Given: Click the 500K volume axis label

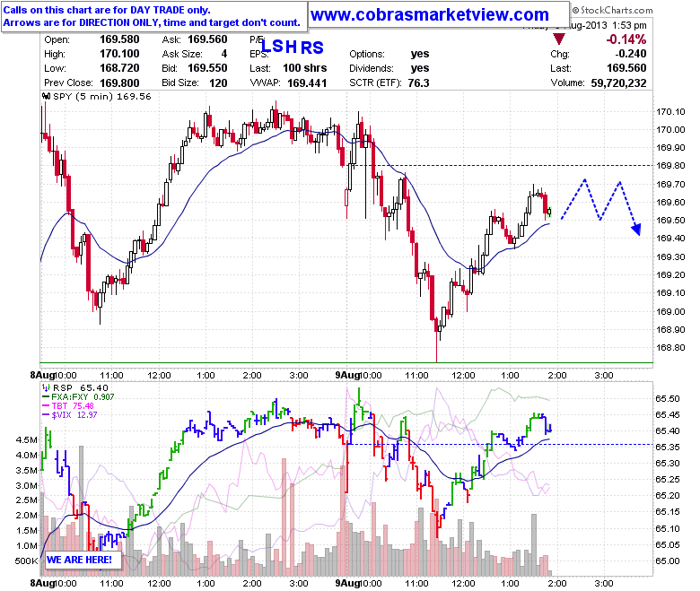Looking at the screenshot, I should pyautogui.click(x=26, y=561).
